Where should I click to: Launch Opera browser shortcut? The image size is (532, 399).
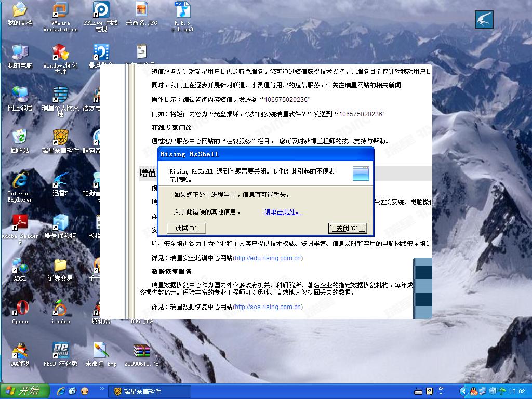[x=20, y=312]
